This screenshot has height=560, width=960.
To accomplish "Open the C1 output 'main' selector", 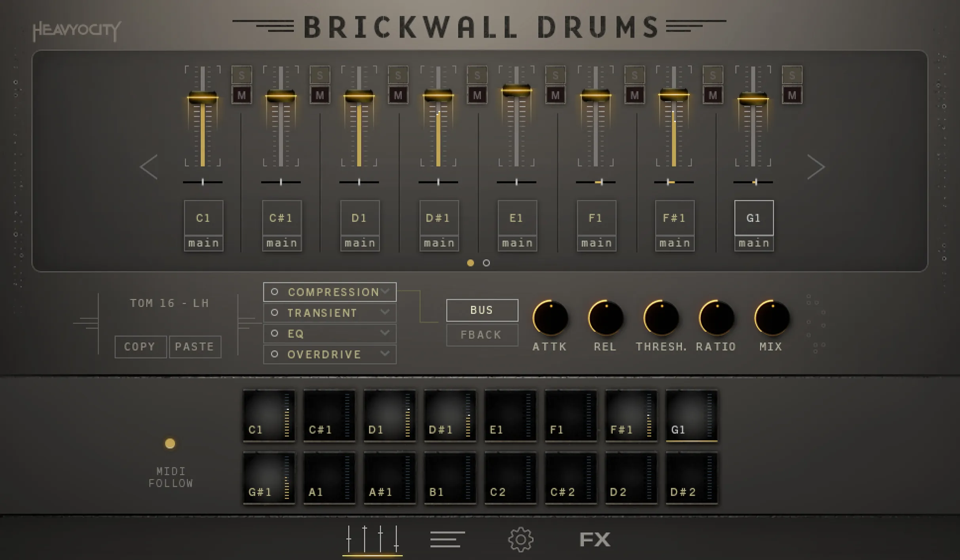I will 203,243.
